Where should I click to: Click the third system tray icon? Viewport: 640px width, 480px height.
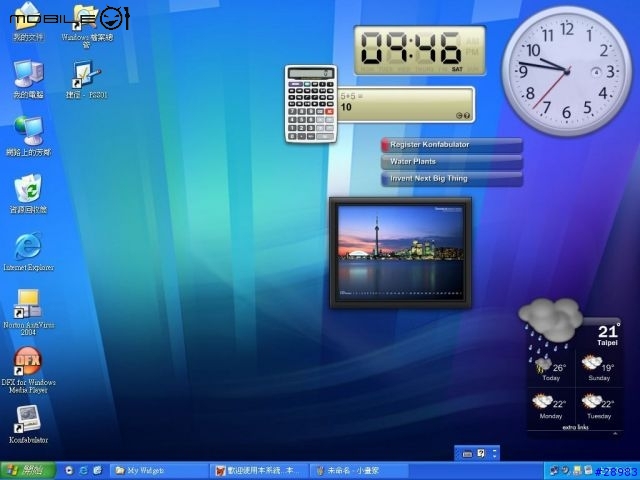click(x=577, y=471)
